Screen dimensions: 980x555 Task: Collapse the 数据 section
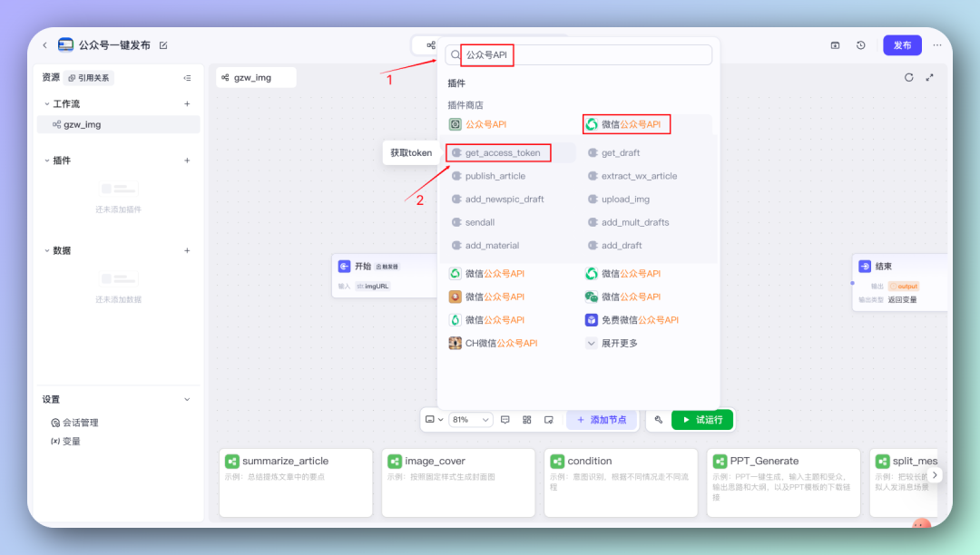[47, 250]
